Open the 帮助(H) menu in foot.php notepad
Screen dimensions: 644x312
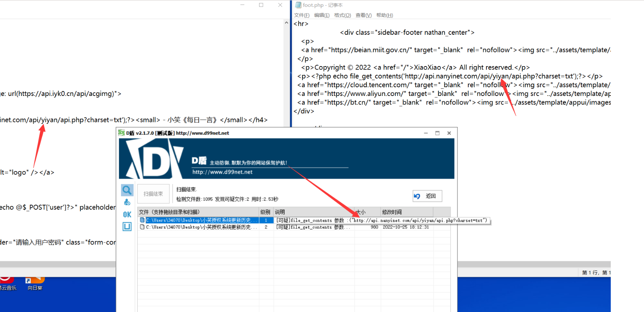(x=385, y=15)
